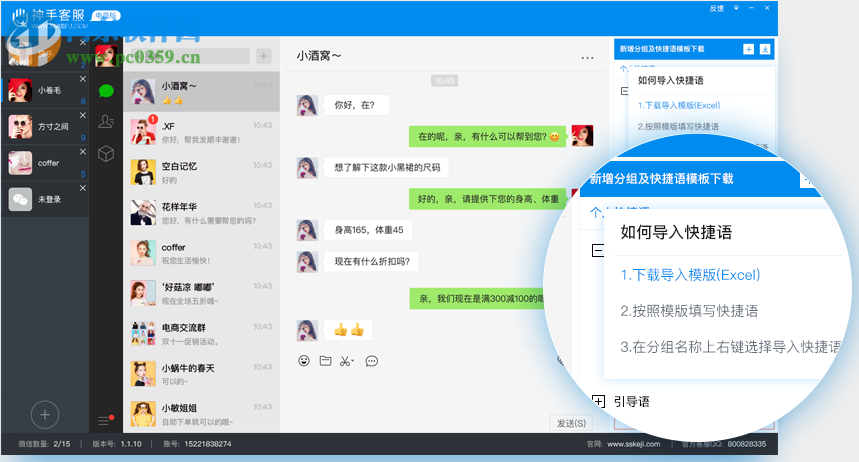Click the 版本号: 1.1.10 status entry
The width and height of the screenshot is (859, 462).
coord(117,444)
